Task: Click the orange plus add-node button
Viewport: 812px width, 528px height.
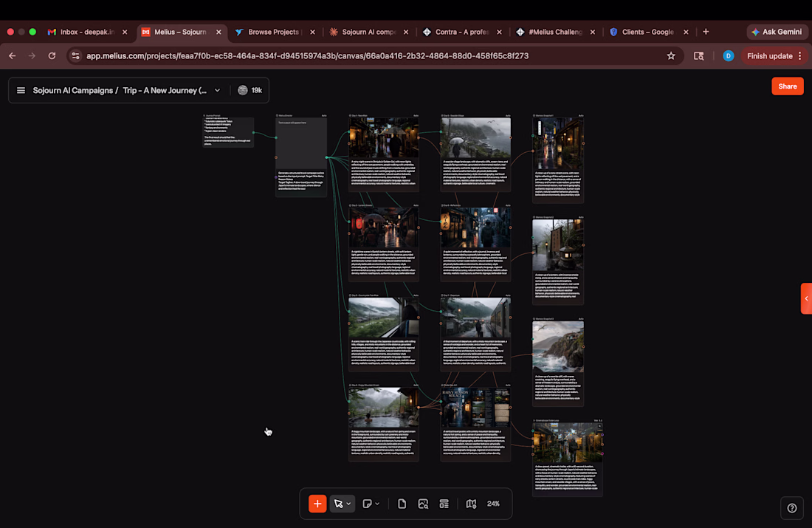Action: [x=317, y=504]
